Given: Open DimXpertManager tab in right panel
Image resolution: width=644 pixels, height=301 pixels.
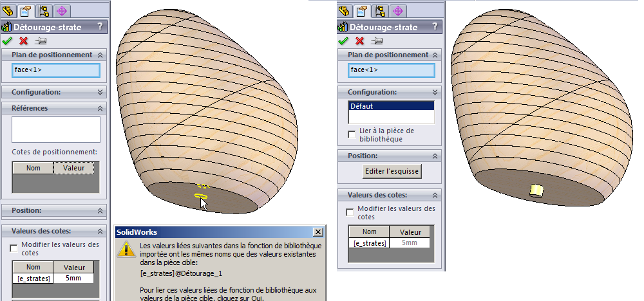Looking at the screenshot, I should click(397, 10).
